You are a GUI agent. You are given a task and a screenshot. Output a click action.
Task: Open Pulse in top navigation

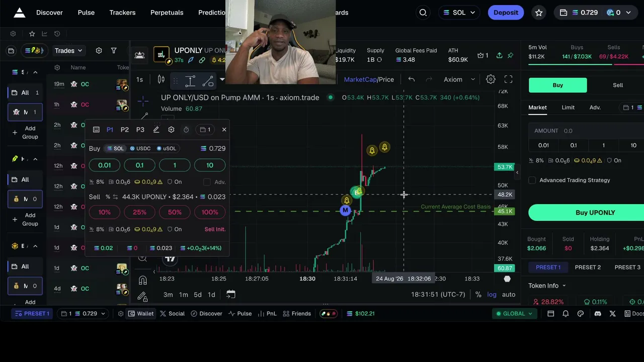(86, 13)
